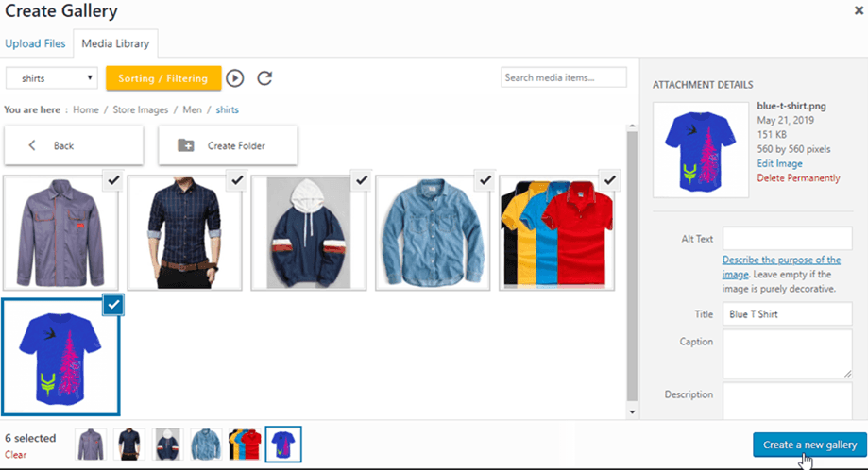
Task: Open the Sorting / Filtering options
Action: pyautogui.click(x=163, y=78)
